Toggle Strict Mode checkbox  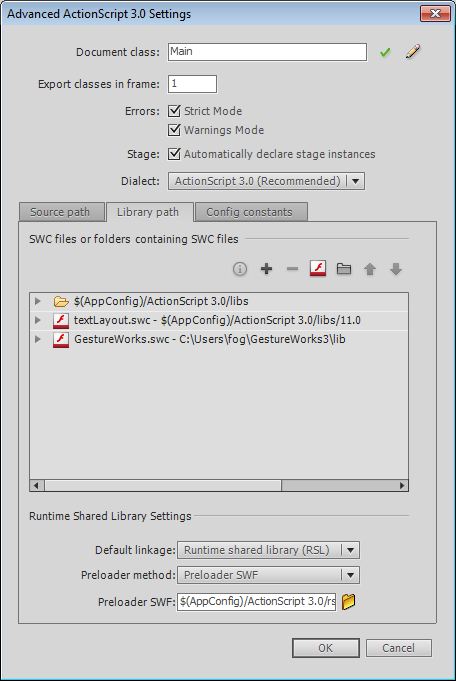pyautogui.click(x=174, y=111)
